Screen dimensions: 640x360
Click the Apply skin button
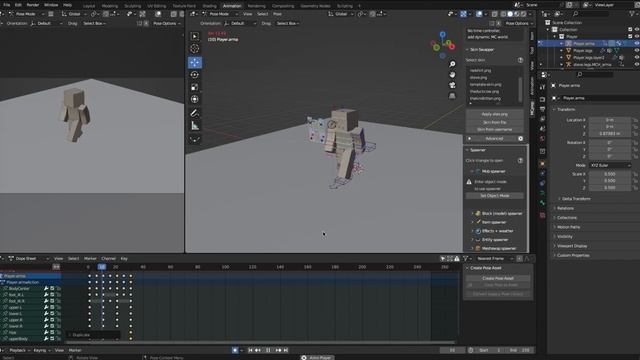(x=495, y=114)
